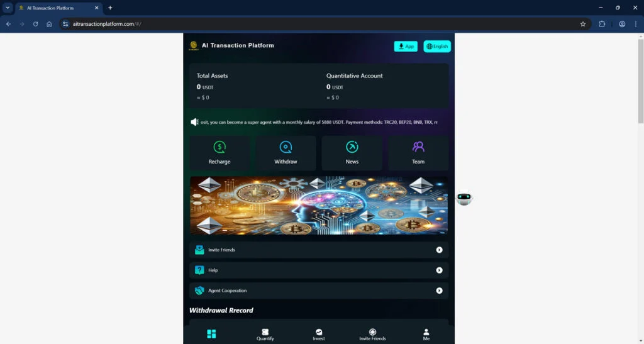The width and height of the screenshot is (644, 344).
Task: Click the page vertical scrollbar thumb
Action: (641, 81)
